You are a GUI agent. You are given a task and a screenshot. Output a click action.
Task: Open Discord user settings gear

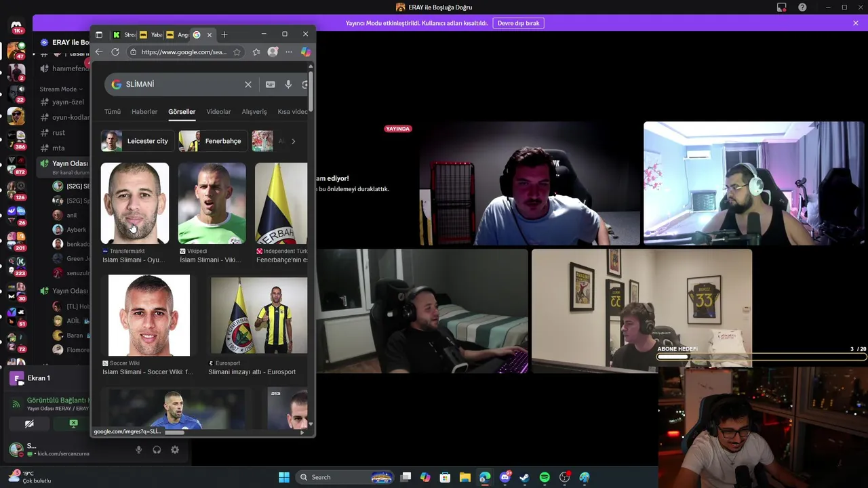[175, 449]
